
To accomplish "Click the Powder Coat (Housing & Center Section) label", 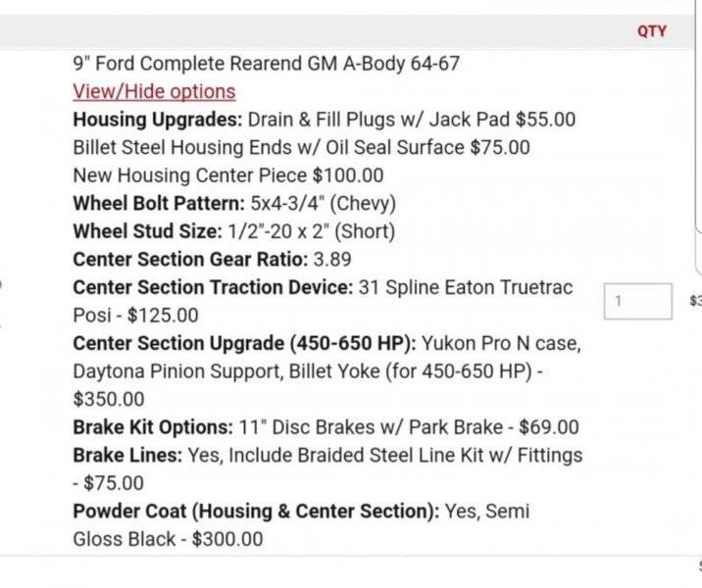I will pyautogui.click(x=256, y=512).
